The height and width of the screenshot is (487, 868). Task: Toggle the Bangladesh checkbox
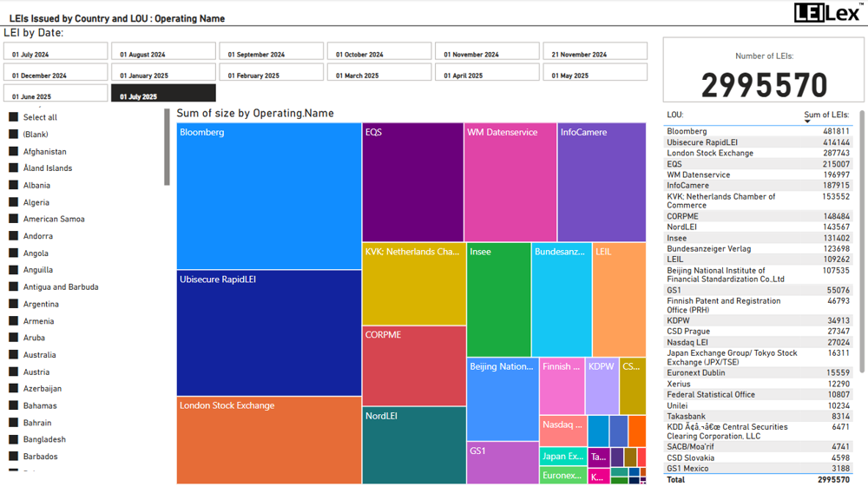[x=14, y=439]
